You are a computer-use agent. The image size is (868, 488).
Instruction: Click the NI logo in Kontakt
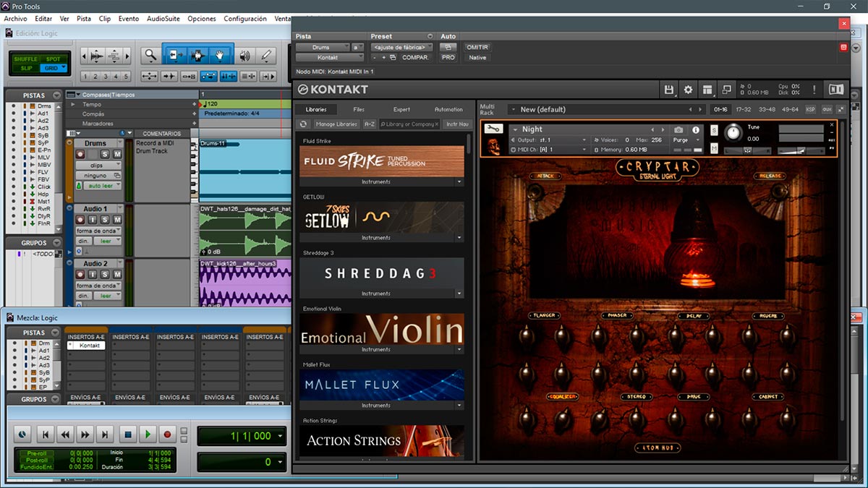tap(836, 90)
